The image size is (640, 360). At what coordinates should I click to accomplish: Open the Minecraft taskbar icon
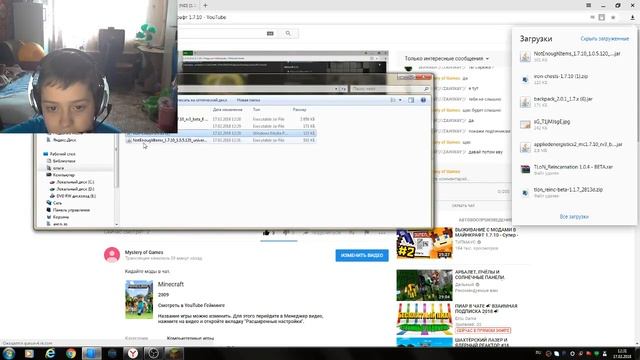click(x=174, y=353)
